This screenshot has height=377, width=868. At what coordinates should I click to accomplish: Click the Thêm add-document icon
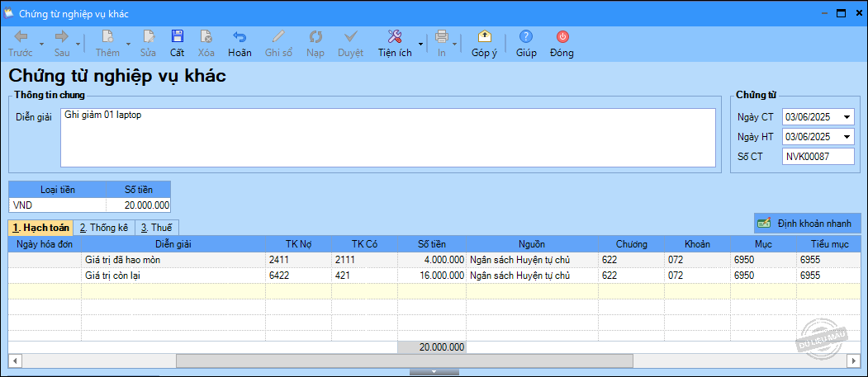(x=107, y=37)
